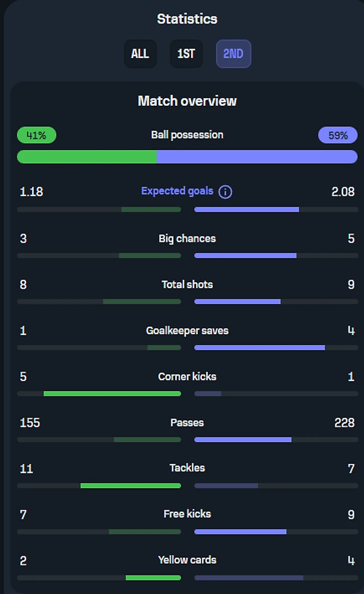Click the Ball possession label
Screen dimensions: 364x594
(187, 135)
